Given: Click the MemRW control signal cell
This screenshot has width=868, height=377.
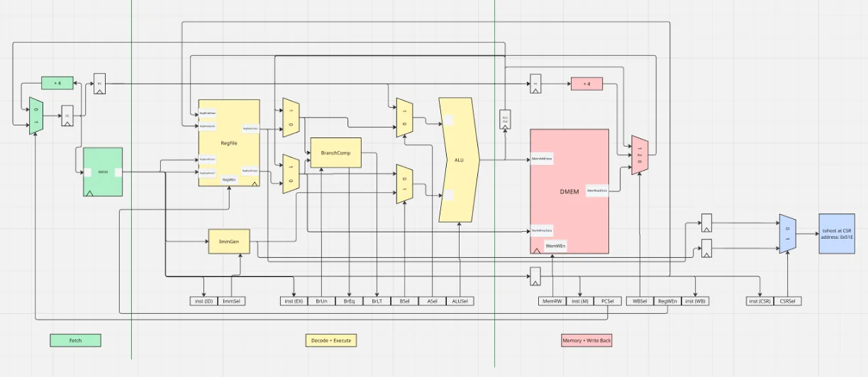Looking at the screenshot, I should point(552,301).
